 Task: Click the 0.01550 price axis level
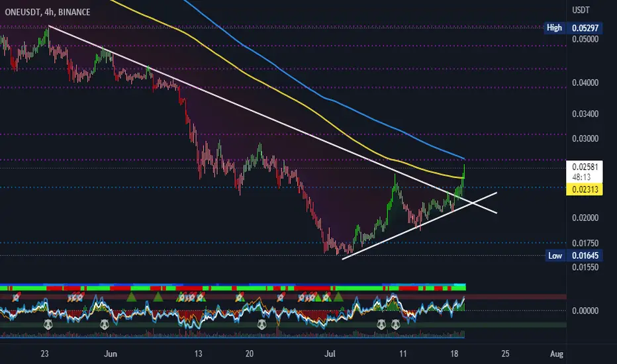pyautogui.click(x=585, y=267)
